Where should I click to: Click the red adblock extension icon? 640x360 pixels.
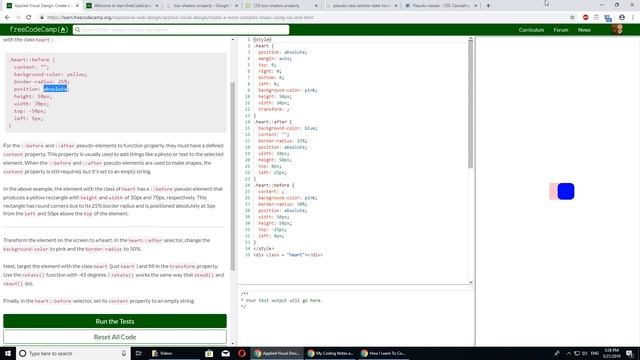click(585, 18)
